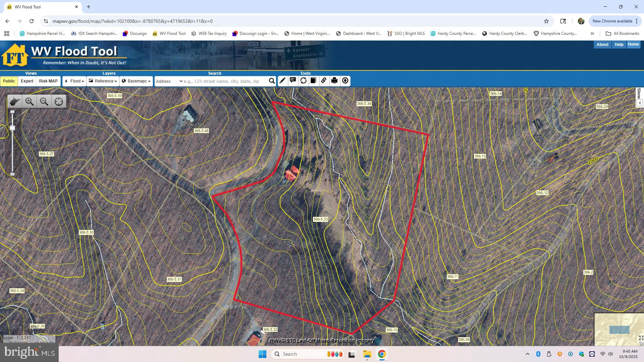Open the Address search type selector
The height and width of the screenshot is (362, 644).
pyautogui.click(x=169, y=81)
